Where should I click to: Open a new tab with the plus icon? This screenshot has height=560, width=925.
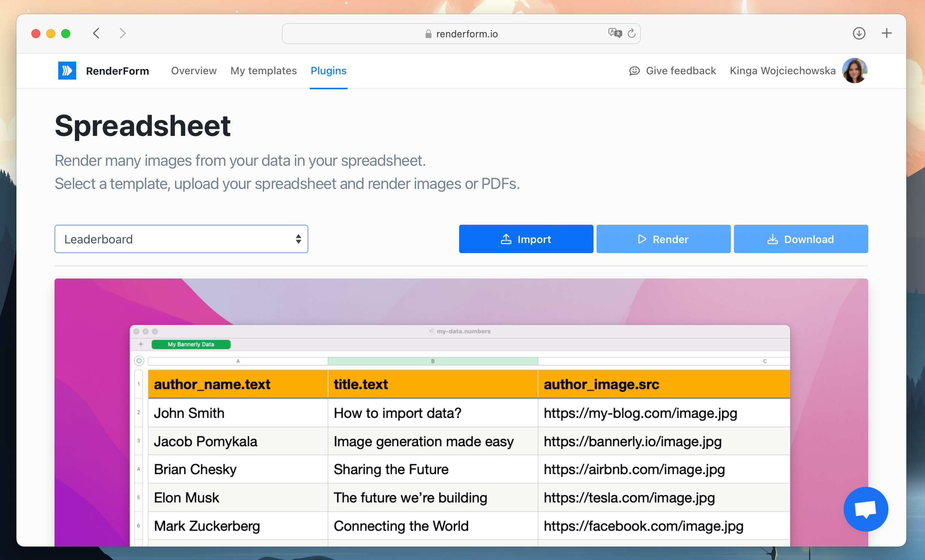pyautogui.click(x=887, y=33)
